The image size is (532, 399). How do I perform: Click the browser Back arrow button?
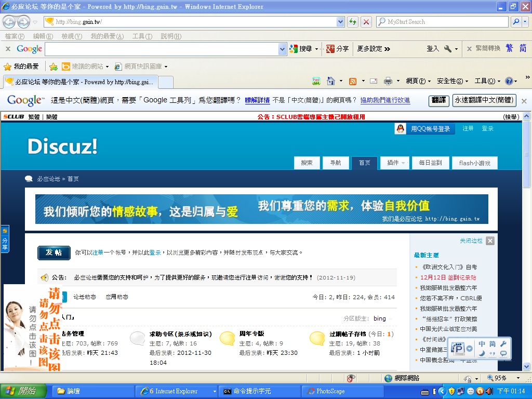pos(9,22)
